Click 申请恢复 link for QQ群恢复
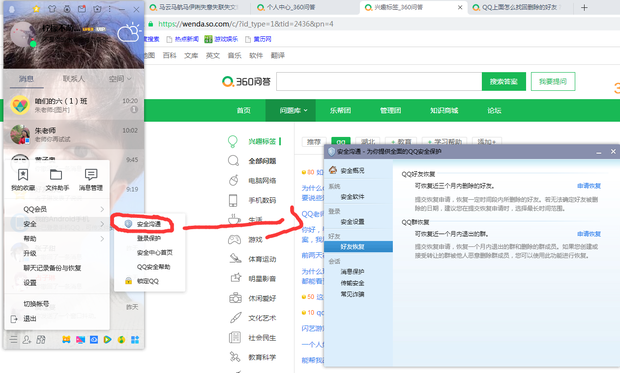 pos(589,234)
